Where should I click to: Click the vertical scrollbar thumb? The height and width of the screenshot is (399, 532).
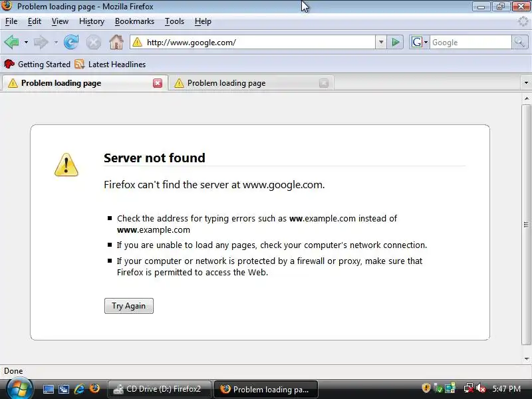(x=526, y=225)
